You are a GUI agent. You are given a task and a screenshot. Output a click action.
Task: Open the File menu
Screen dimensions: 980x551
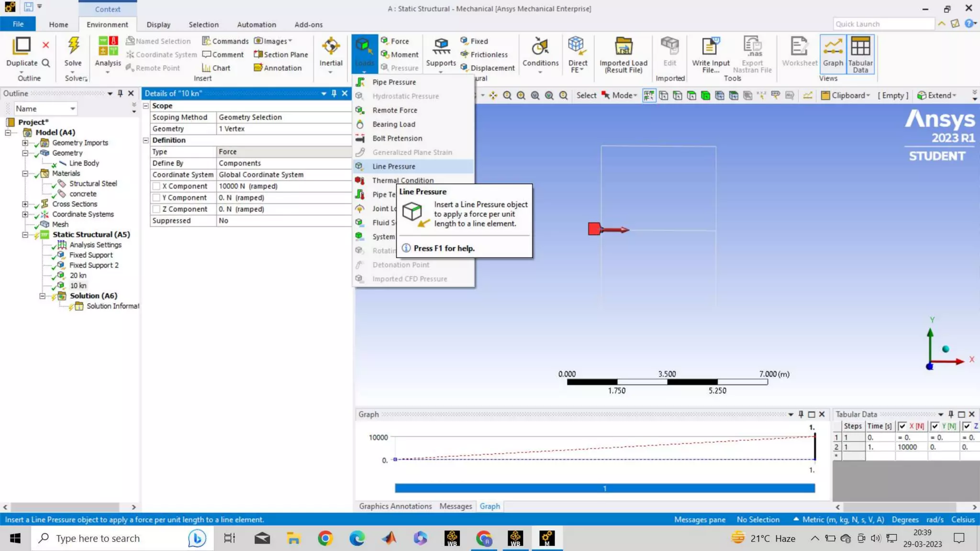point(18,24)
